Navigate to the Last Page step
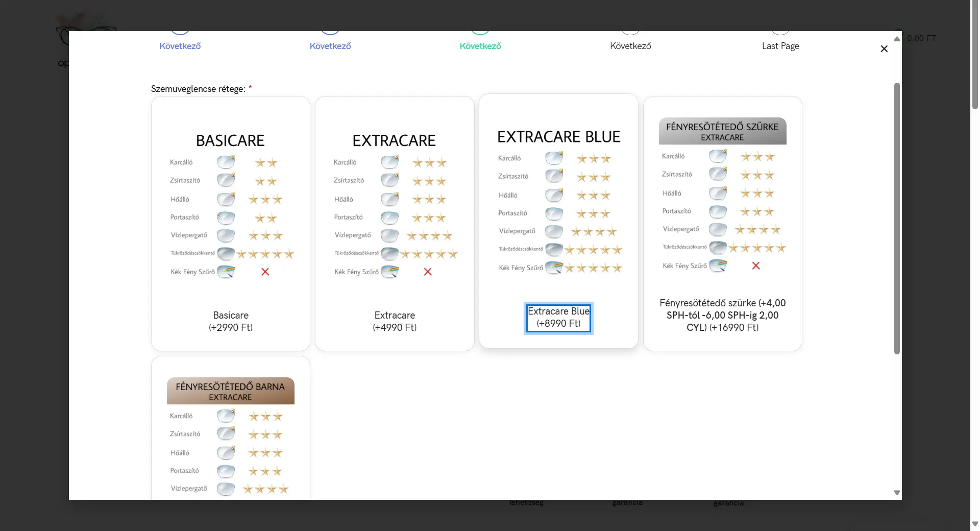 pos(780,45)
